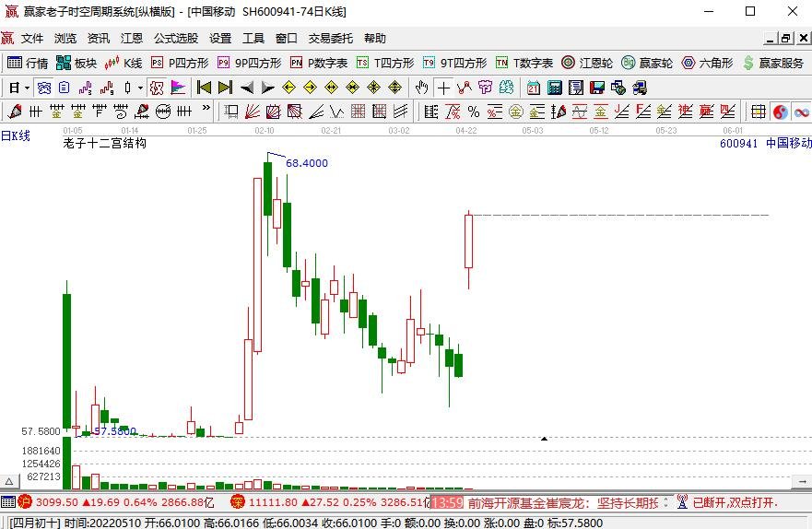
Task: Open the 六角形 hexagon tool
Action: (x=708, y=64)
